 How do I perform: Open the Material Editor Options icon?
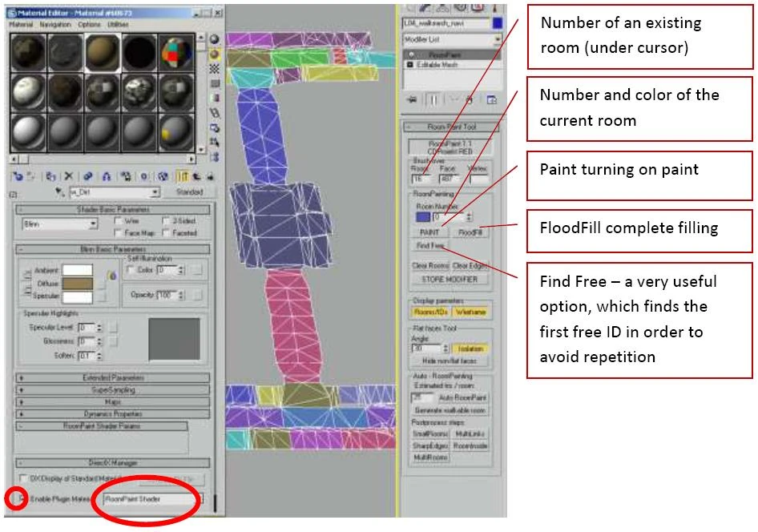(x=214, y=127)
